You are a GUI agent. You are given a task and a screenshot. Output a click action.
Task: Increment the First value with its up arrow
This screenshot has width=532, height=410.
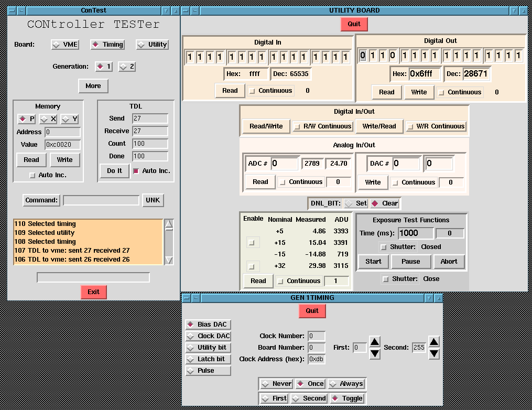tap(374, 343)
